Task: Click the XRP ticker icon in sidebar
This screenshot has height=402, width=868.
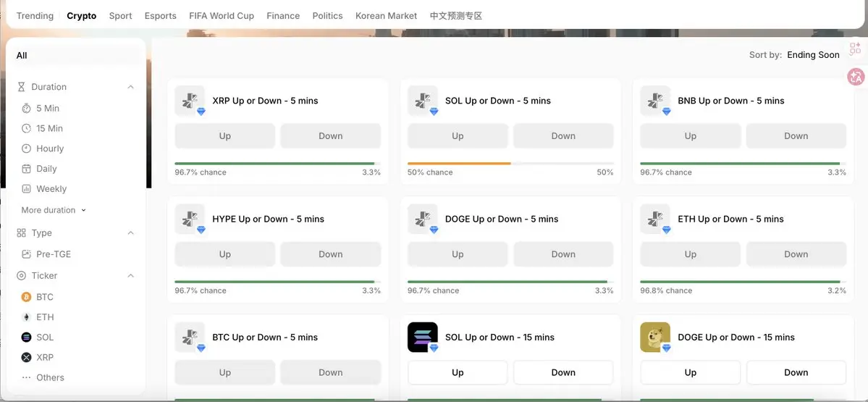Action: (26, 358)
